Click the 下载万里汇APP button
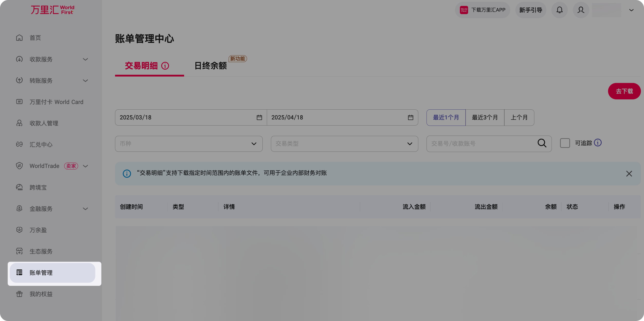The width and height of the screenshot is (644, 321). (x=482, y=10)
